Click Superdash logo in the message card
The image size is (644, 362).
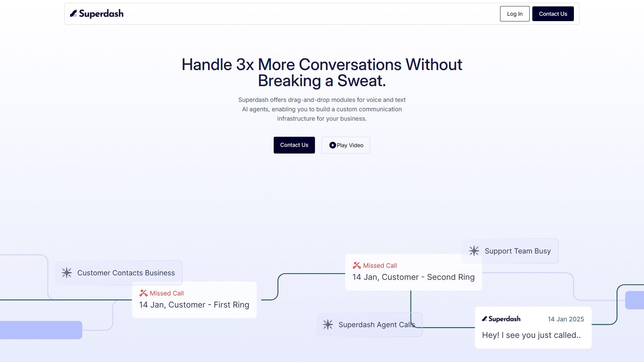pyautogui.click(x=501, y=319)
